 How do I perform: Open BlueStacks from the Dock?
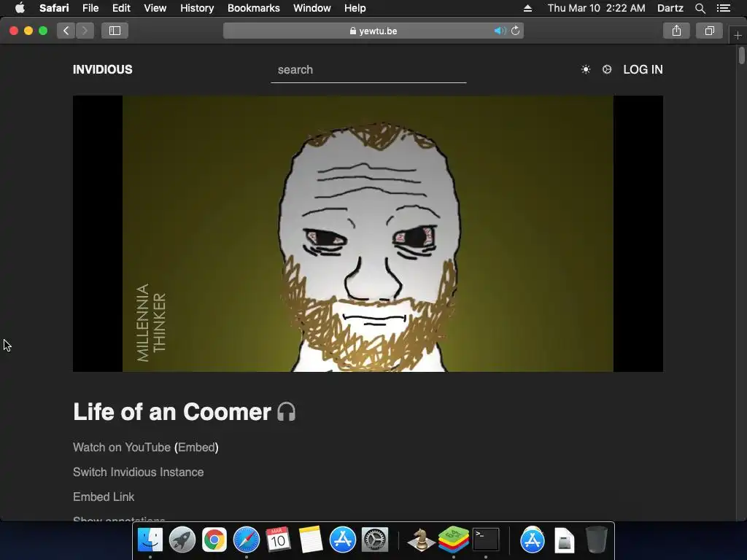[454, 540]
